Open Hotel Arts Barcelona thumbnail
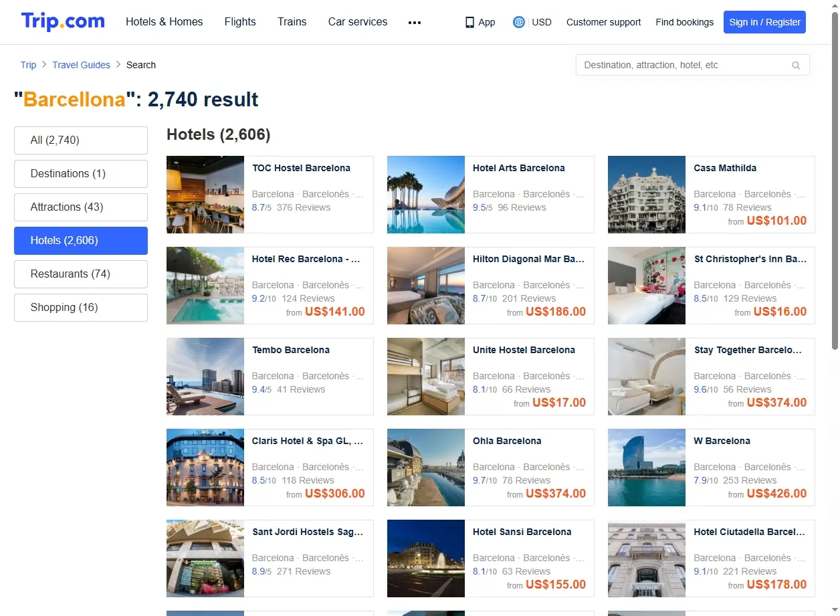Viewport: 840px width, 616px height. click(426, 195)
